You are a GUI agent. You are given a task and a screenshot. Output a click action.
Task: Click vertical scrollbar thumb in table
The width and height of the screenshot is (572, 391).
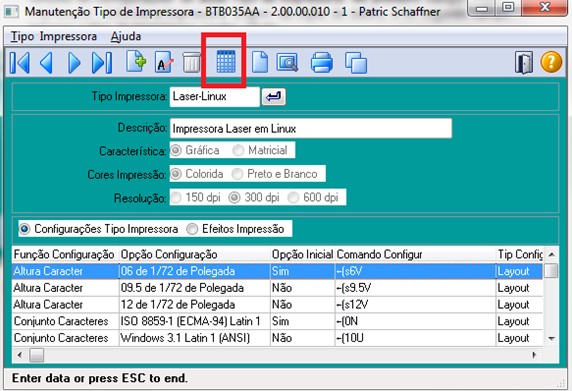(x=552, y=271)
